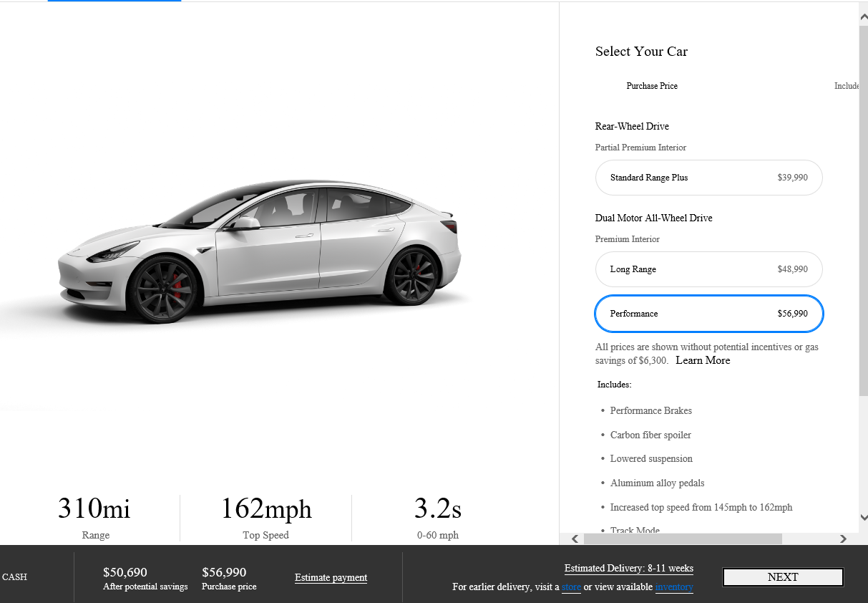868x603 pixels.
Task: Click the NEXT button
Action: point(783,577)
